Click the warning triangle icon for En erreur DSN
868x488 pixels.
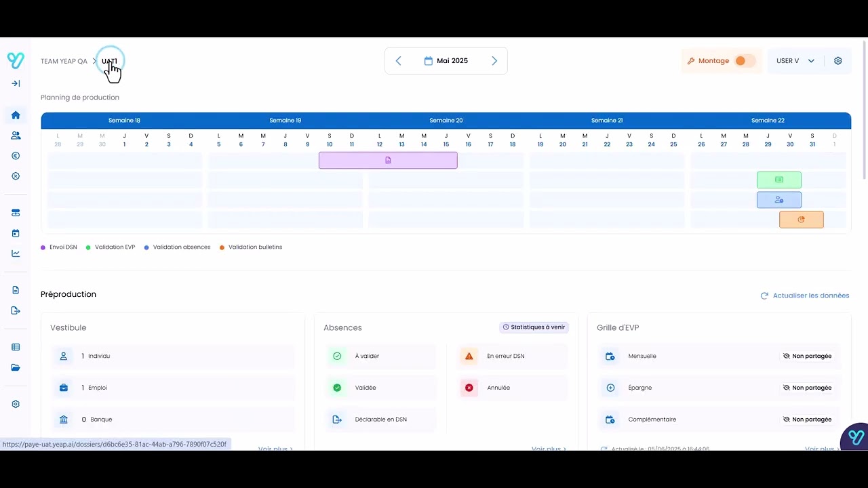(469, 356)
